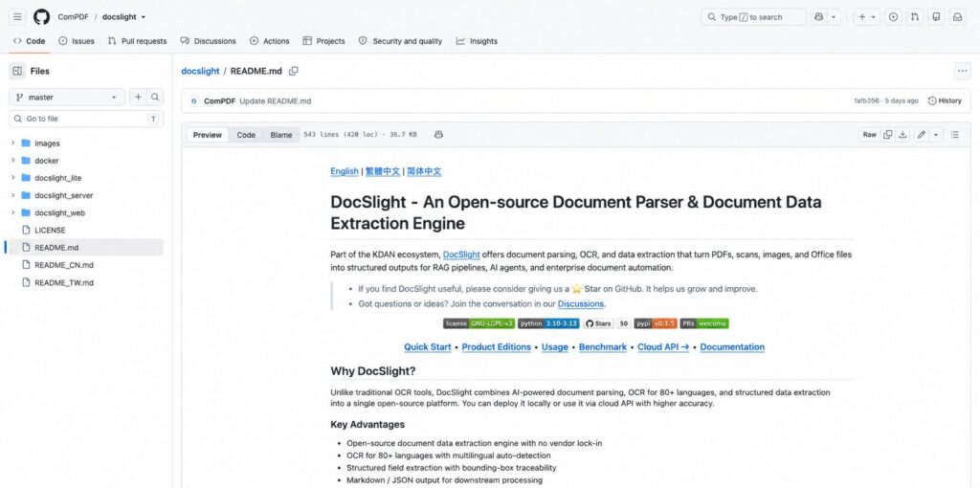
Task: Open the edit options dropdown arrow
Action: [936, 134]
